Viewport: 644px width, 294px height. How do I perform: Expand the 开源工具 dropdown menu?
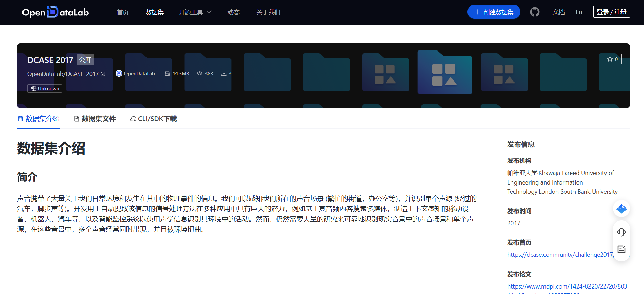click(x=195, y=12)
